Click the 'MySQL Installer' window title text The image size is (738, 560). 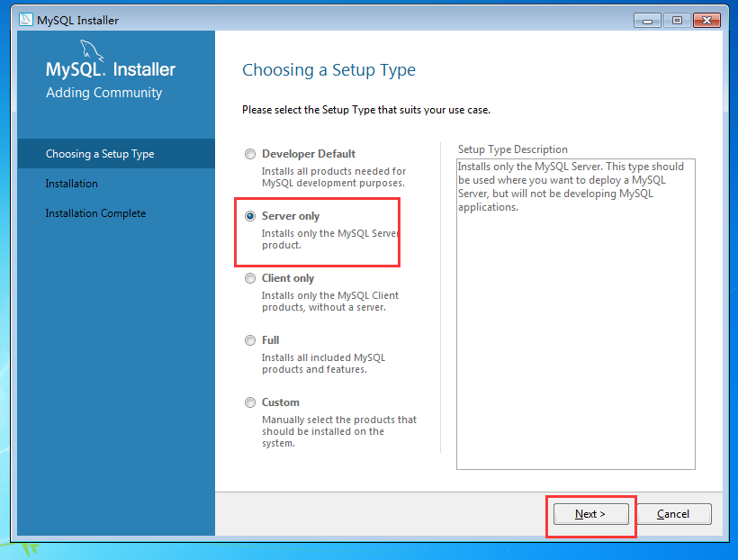(x=77, y=20)
